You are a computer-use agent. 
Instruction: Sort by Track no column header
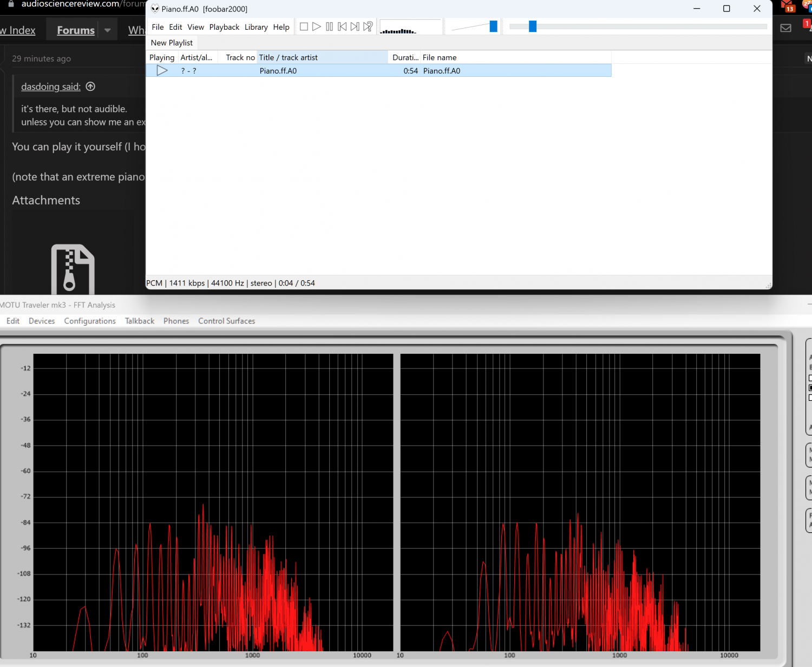pyautogui.click(x=237, y=57)
